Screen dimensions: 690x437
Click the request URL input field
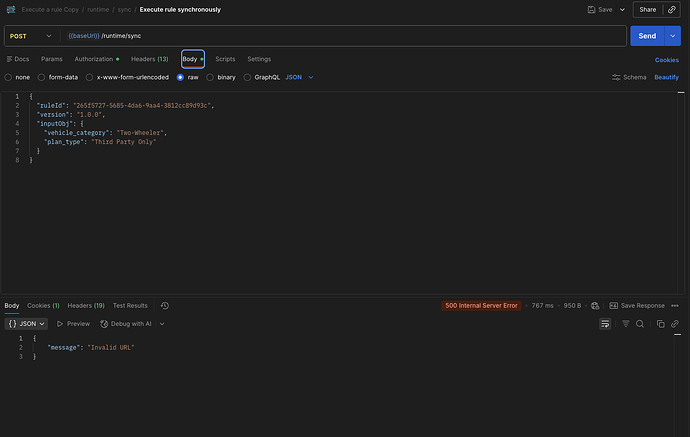[x=343, y=36]
